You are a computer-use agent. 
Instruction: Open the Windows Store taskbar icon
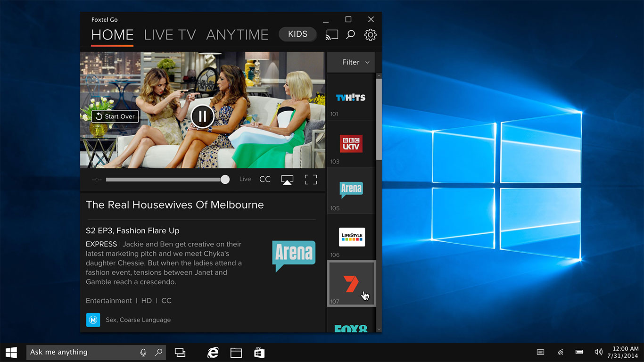[259, 352]
